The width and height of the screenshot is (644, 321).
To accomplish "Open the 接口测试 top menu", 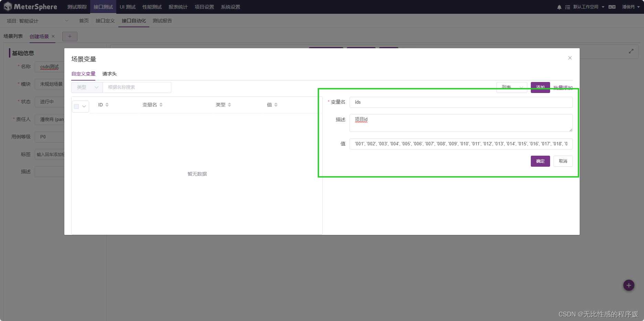I will (103, 7).
